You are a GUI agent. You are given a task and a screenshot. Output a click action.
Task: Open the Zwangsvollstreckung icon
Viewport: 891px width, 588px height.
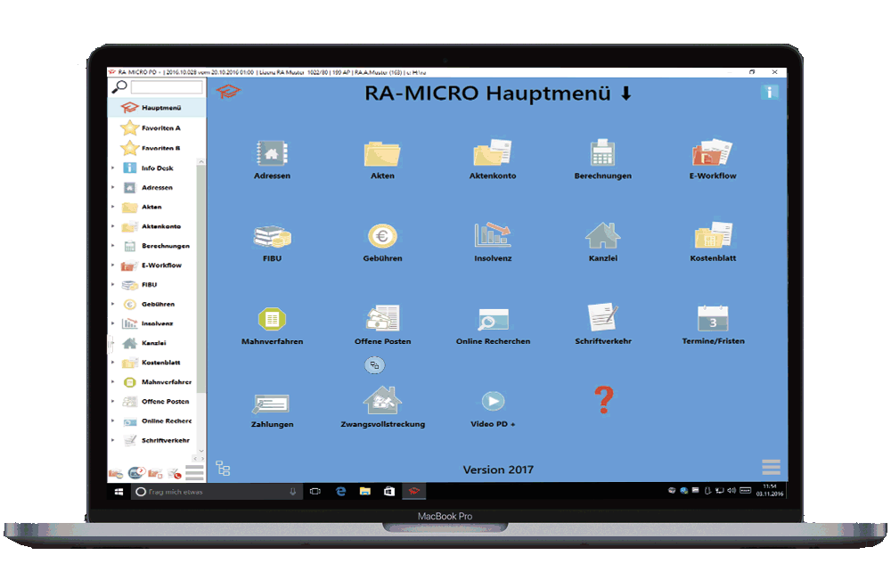382,400
